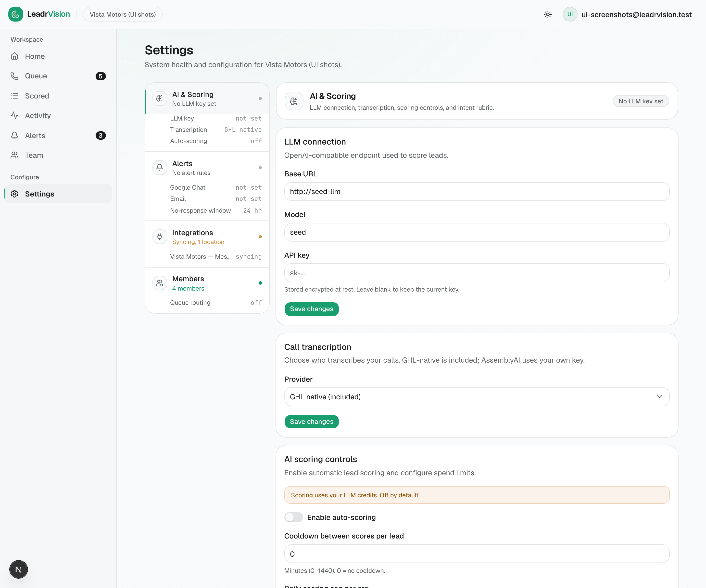The image size is (706, 588).
Task: Click the Queue routing off row
Action: [x=216, y=303]
